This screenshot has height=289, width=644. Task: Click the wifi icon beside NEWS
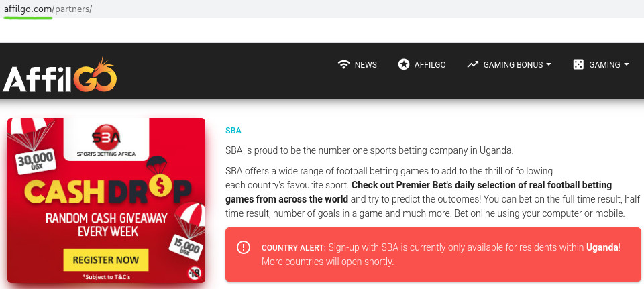point(343,64)
